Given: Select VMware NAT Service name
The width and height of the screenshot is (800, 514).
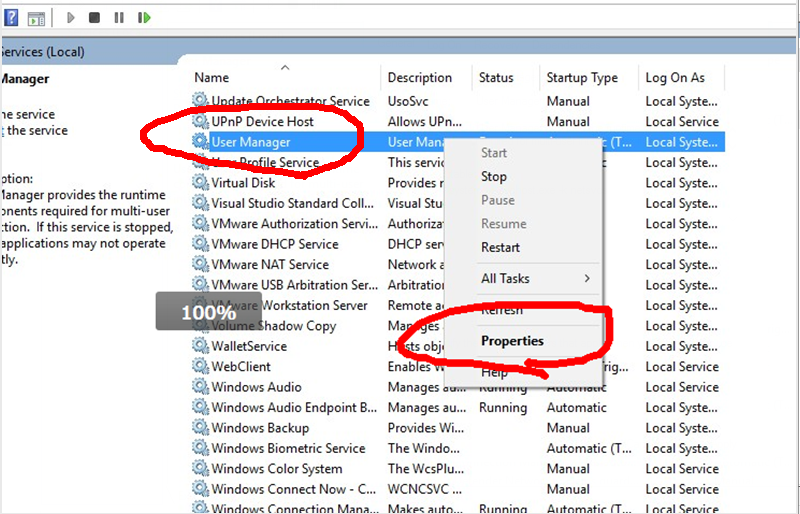Looking at the screenshot, I should (x=270, y=264).
